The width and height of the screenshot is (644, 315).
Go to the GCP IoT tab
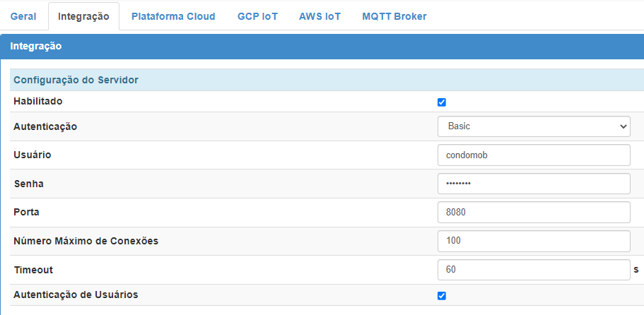(257, 16)
